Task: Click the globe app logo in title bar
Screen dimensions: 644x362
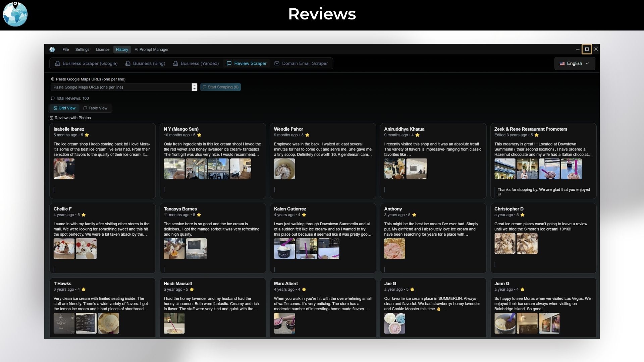Action: (52, 50)
